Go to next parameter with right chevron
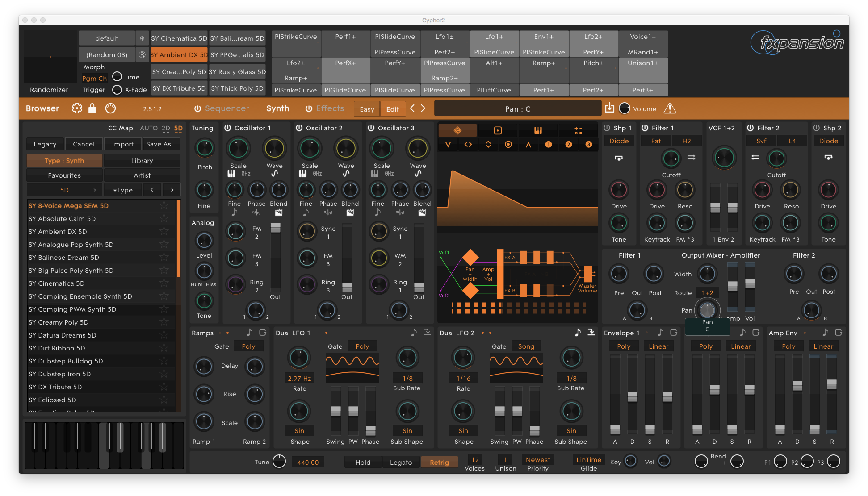This screenshot has width=868, height=496. tap(423, 108)
